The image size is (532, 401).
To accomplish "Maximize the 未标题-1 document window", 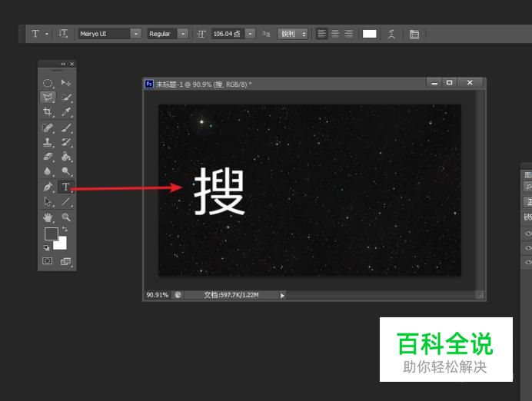I will [449, 83].
